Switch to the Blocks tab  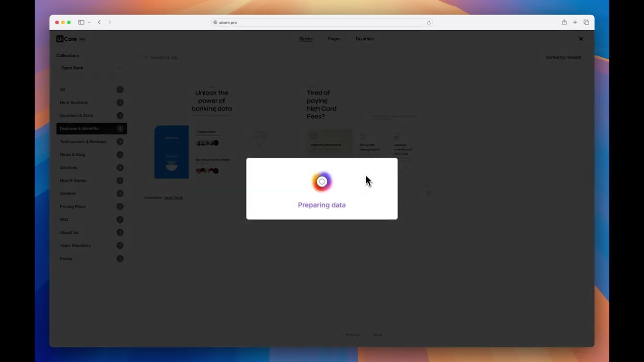point(306,39)
